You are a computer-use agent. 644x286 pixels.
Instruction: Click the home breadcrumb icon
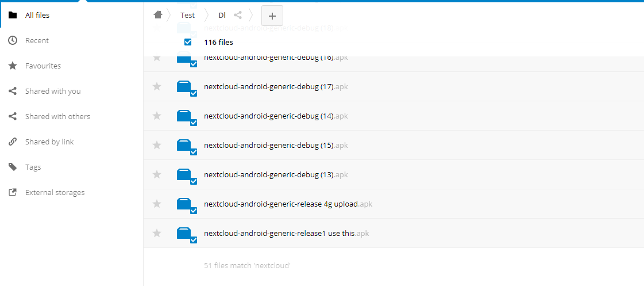pyautogui.click(x=158, y=15)
